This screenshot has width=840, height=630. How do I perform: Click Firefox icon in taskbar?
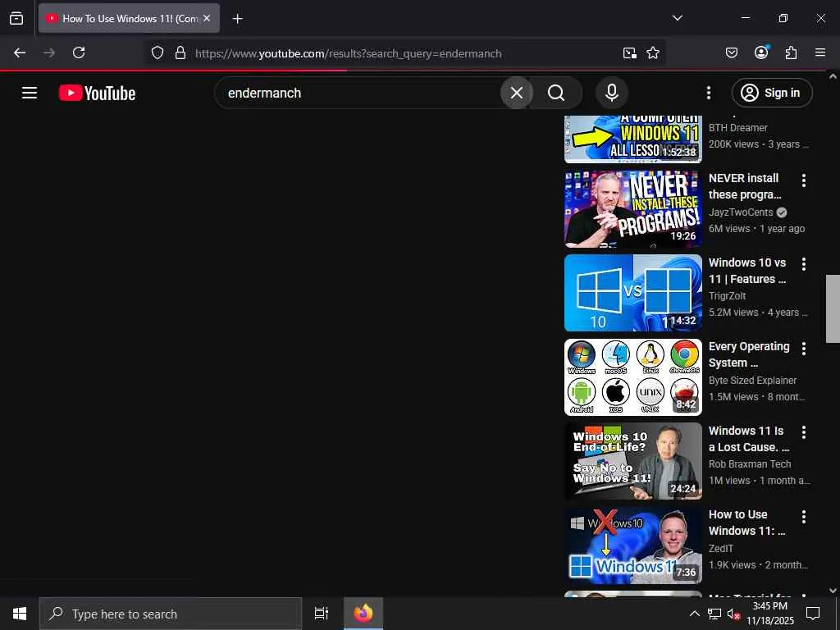(363, 614)
